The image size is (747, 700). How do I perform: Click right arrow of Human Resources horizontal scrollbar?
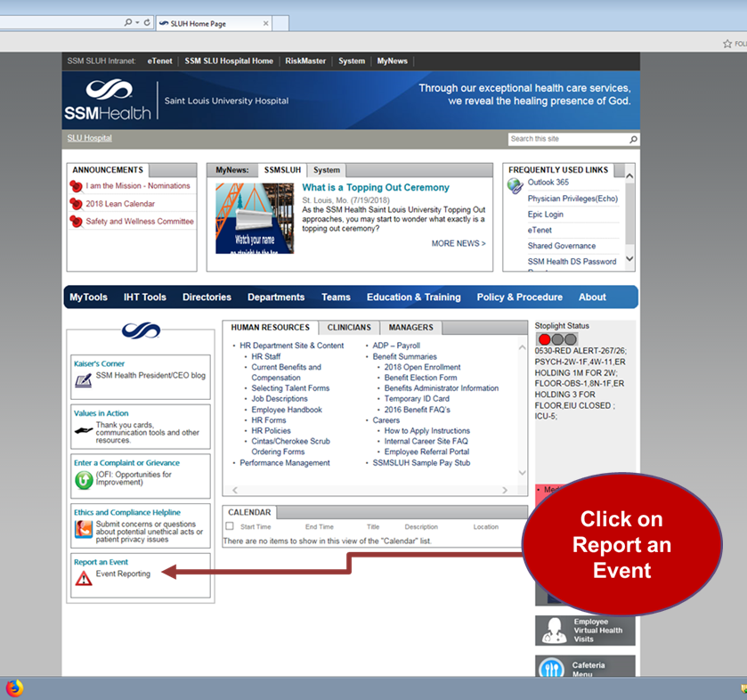tap(505, 490)
